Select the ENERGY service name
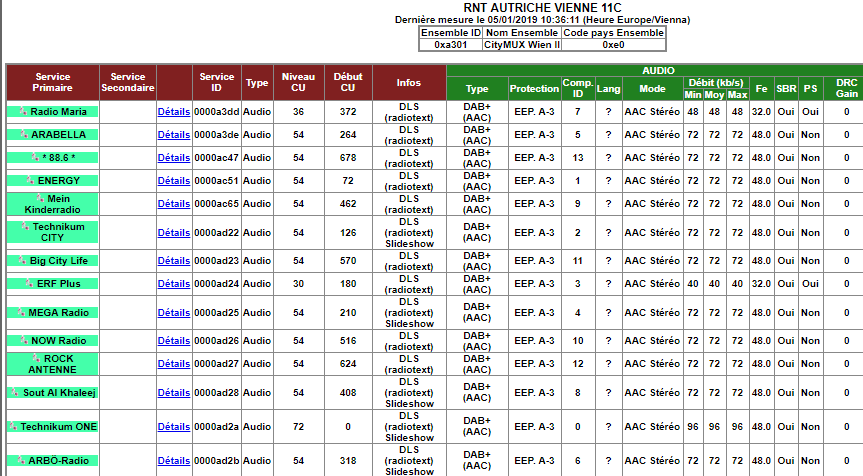This screenshot has height=476, width=863. point(58,181)
